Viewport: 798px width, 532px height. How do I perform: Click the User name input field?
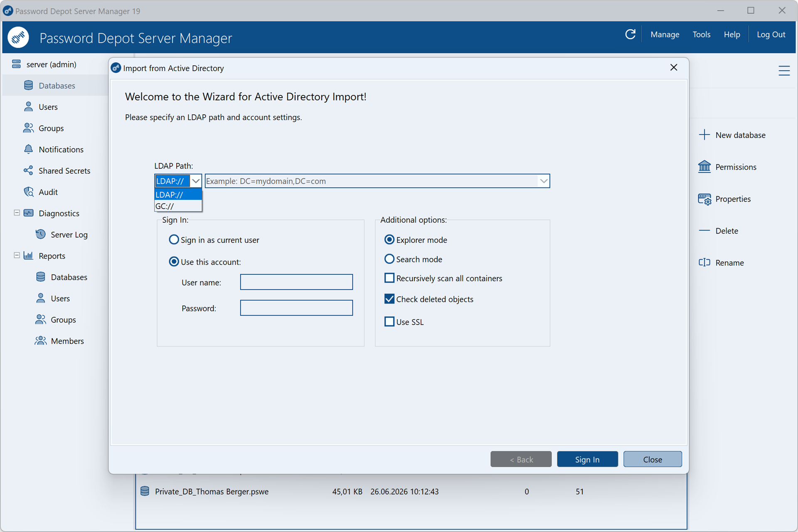click(296, 282)
